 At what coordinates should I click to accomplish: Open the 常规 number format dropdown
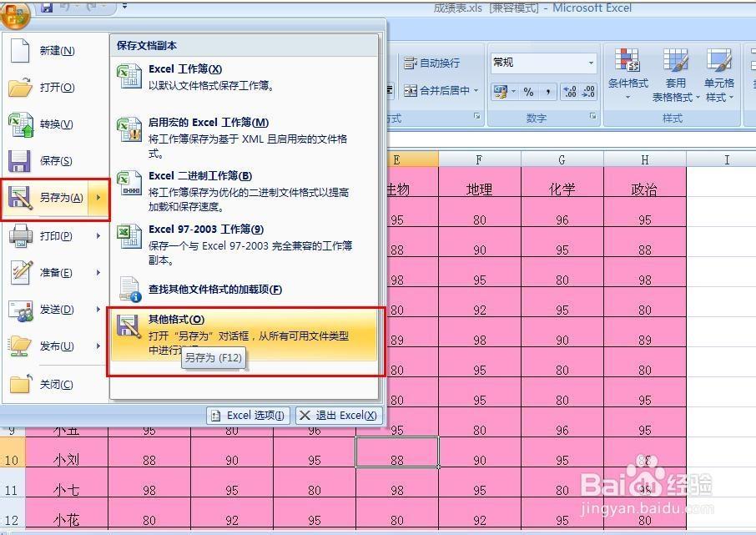pyautogui.click(x=592, y=63)
